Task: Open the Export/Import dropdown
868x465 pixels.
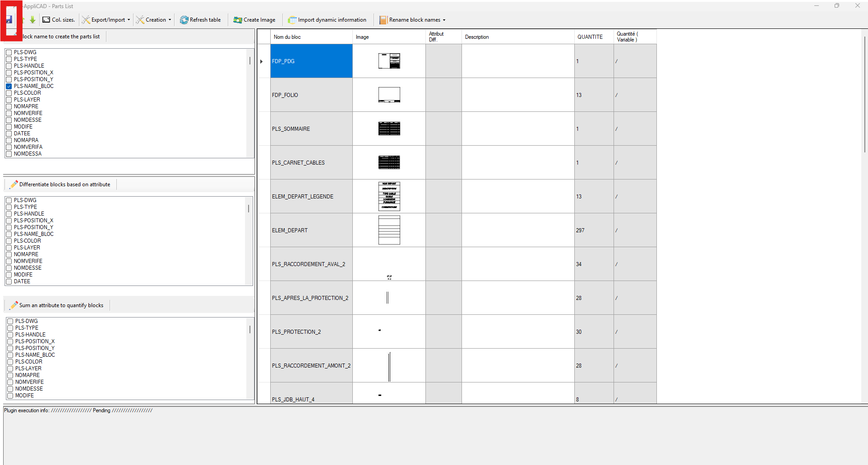Action: (129, 20)
